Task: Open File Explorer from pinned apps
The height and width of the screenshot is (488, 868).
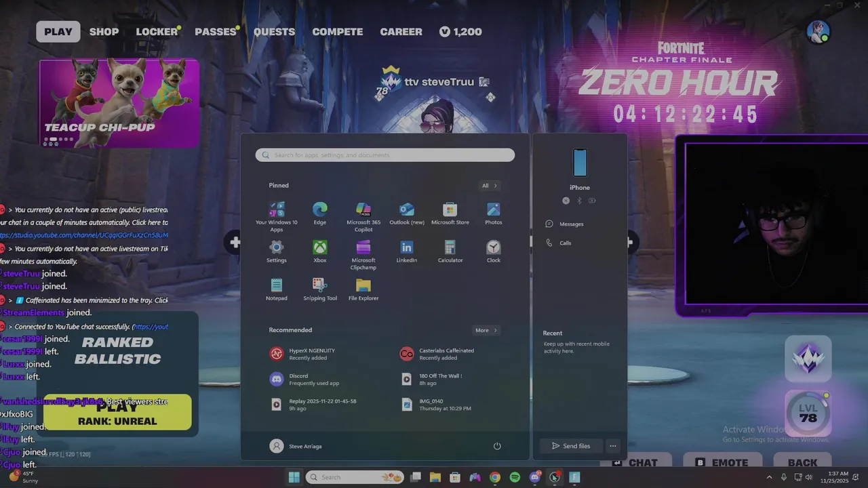Action: pyautogui.click(x=363, y=290)
